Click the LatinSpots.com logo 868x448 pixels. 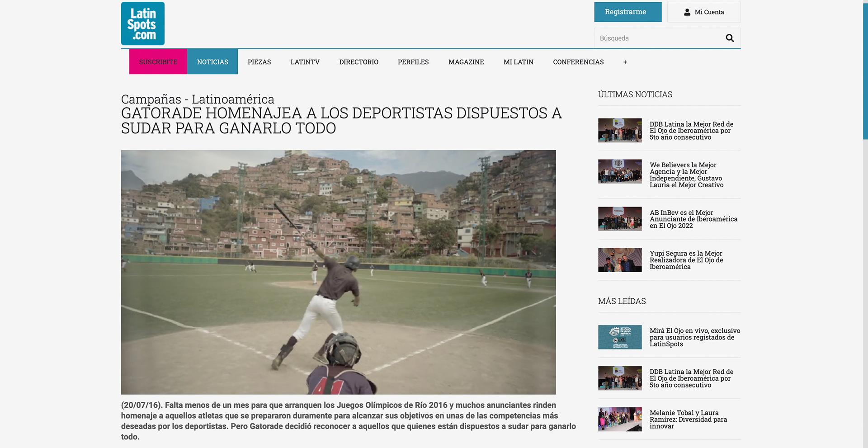tap(143, 24)
